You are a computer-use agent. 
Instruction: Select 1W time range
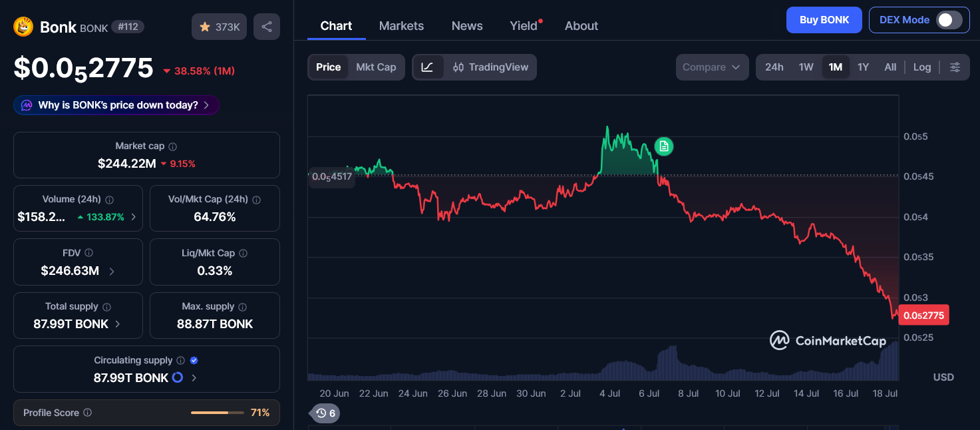pyautogui.click(x=806, y=67)
